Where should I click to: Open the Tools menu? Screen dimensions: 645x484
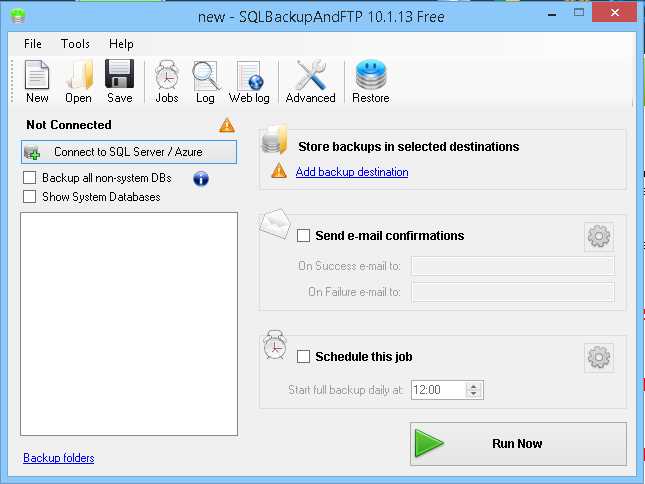(x=75, y=44)
